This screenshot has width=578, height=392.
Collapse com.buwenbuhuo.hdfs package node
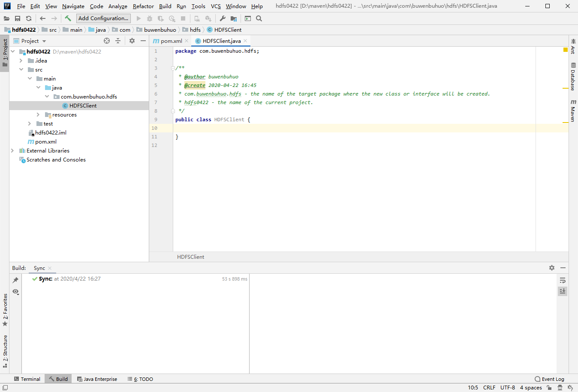click(x=47, y=96)
